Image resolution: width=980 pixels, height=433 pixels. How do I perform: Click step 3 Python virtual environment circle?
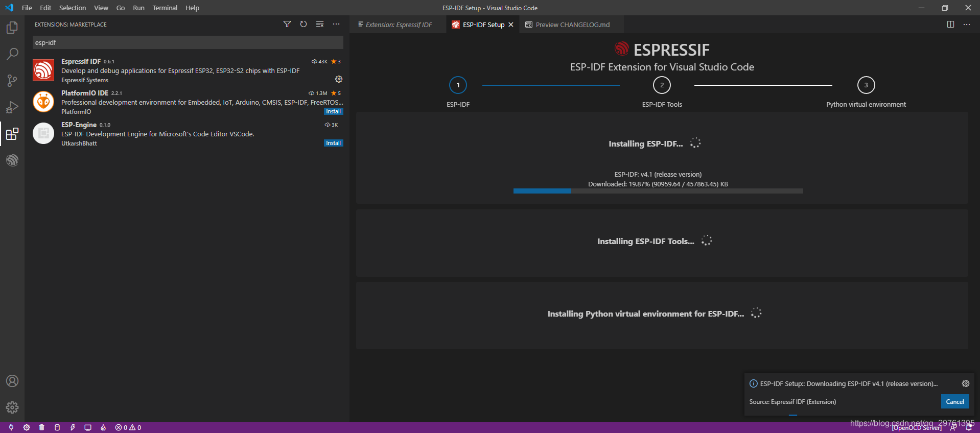point(866,85)
